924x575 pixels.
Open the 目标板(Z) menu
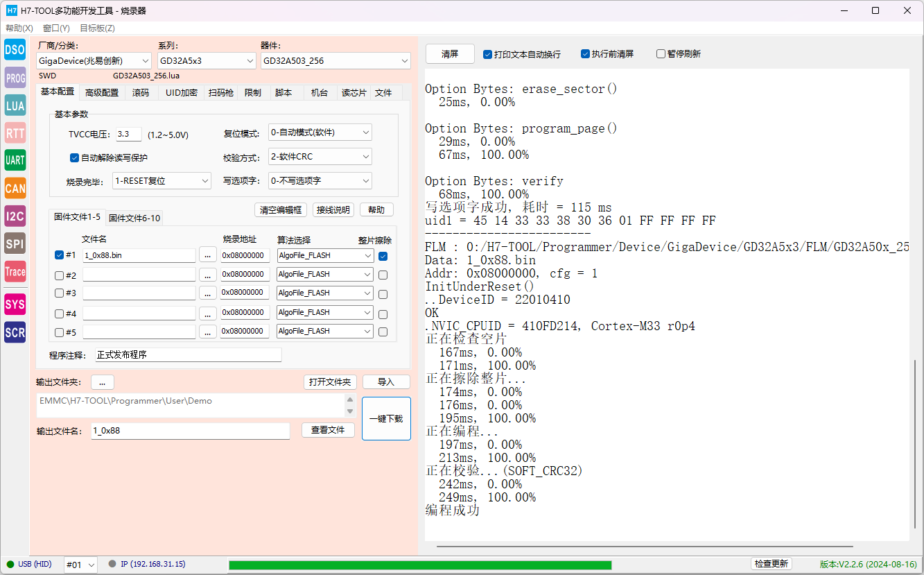click(97, 28)
